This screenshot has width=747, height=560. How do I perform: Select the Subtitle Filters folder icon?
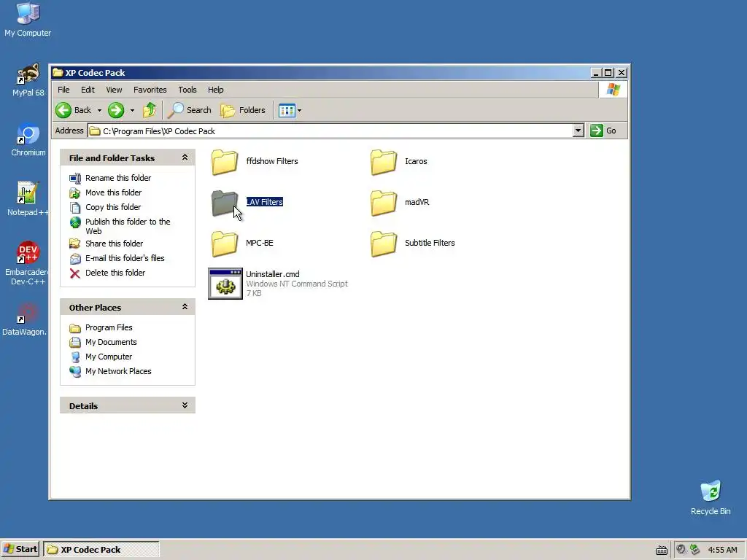384,244
